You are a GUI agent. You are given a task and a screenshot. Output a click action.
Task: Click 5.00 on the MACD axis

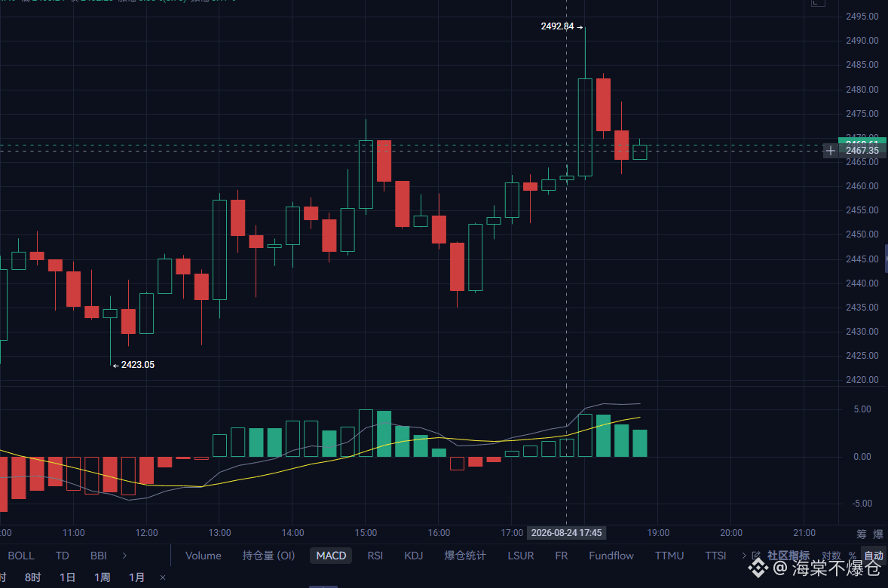[x=862, y=409]
